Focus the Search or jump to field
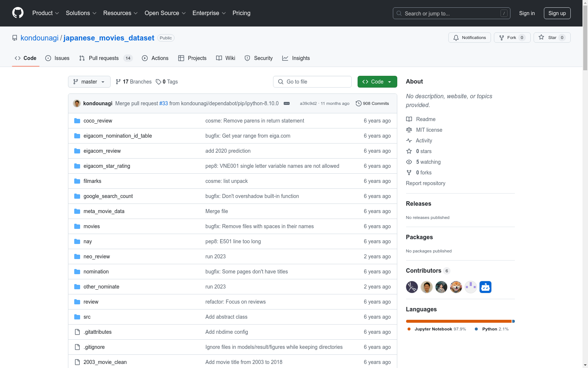The image size is (588, 368). coord(452,13)
